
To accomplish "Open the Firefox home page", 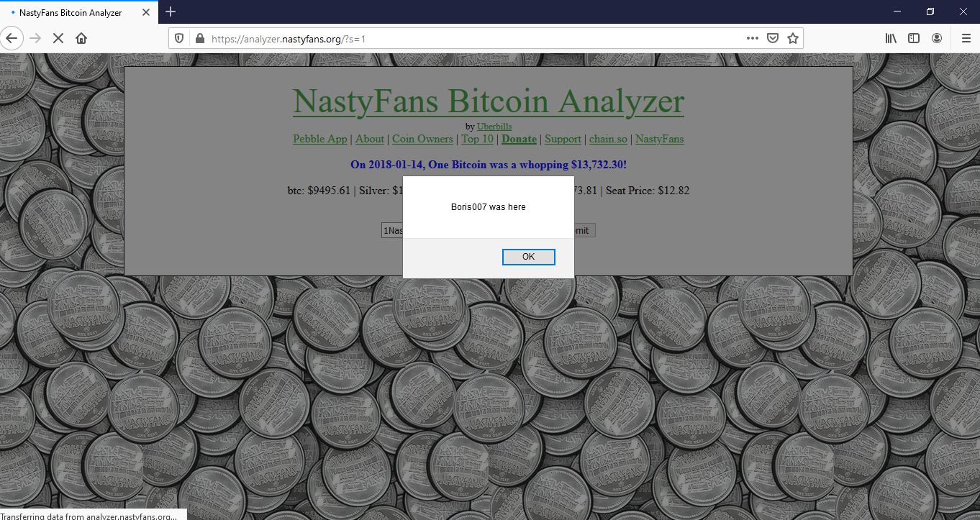I will click(x=81, y=38).
